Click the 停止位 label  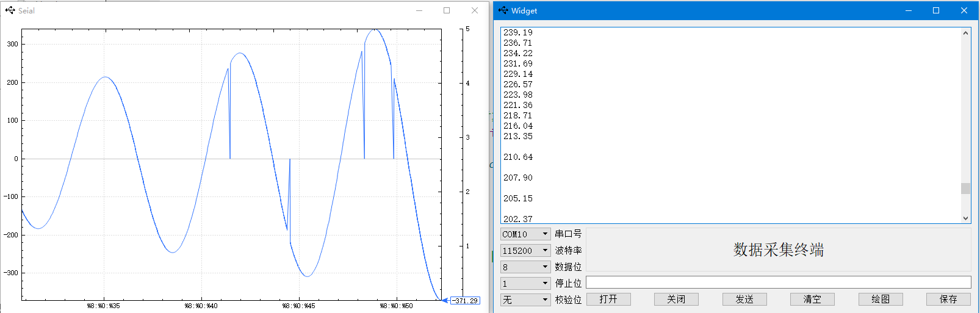[x=568, y=283]
